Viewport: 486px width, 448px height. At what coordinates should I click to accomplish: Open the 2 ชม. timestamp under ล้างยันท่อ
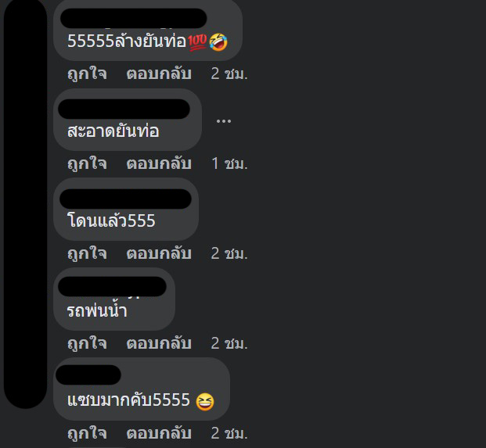click(229, 74)
